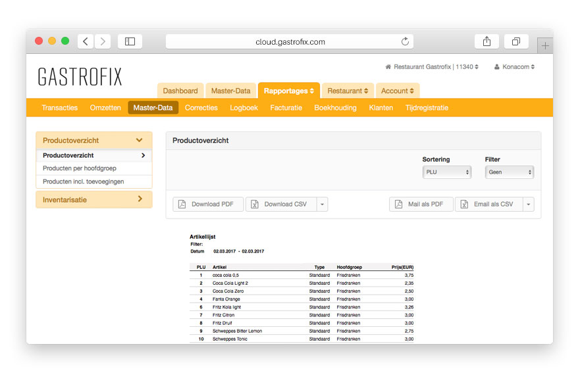This screenshot has height=392, width=578.
Task: Switch to the Dashboard tab
Action: (180, 90)
